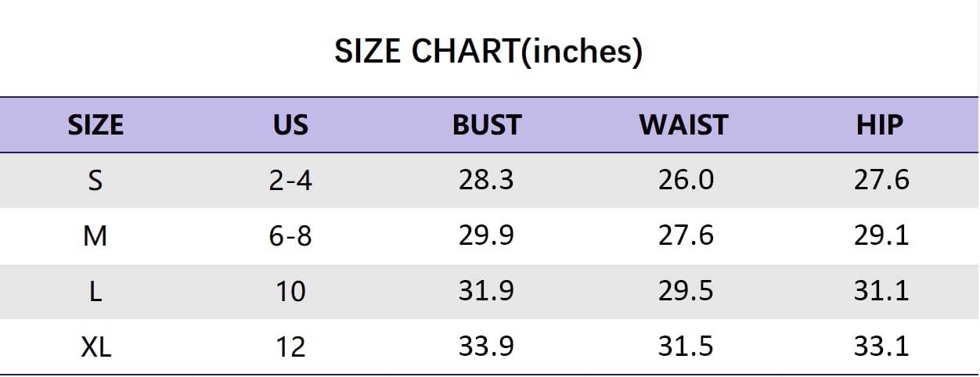Select the XL size cell
Screen dimensions: 980x377
pyautogui.click(x=95, y=346)
